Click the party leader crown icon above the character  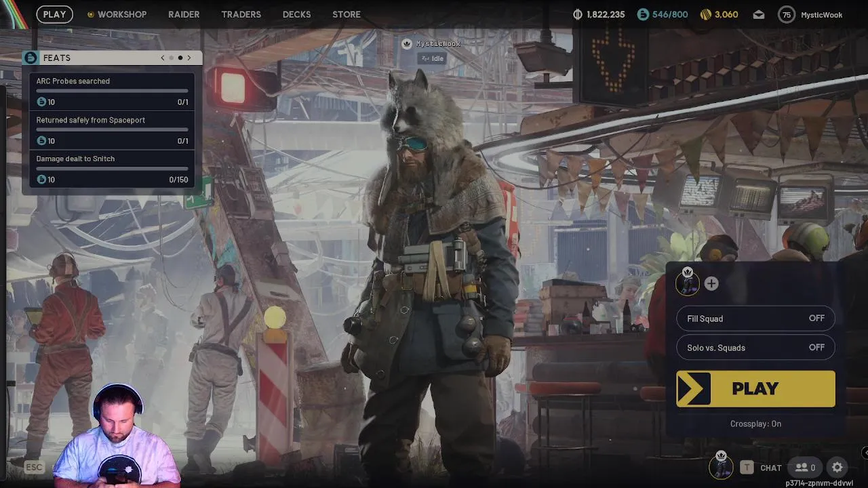click(407, 44)
